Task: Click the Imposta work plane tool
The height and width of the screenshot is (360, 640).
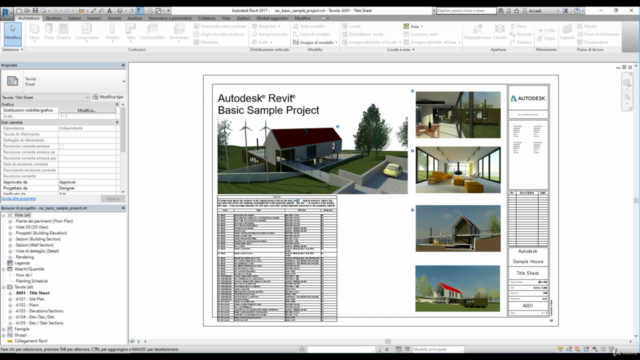Action: pos(567,32)
